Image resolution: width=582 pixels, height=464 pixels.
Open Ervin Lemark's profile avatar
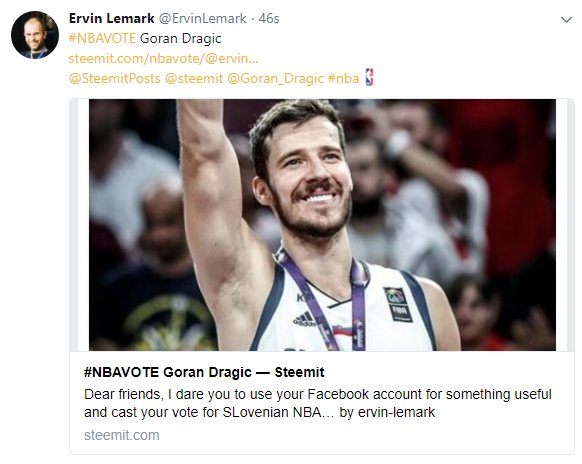(x=35, y=35)
